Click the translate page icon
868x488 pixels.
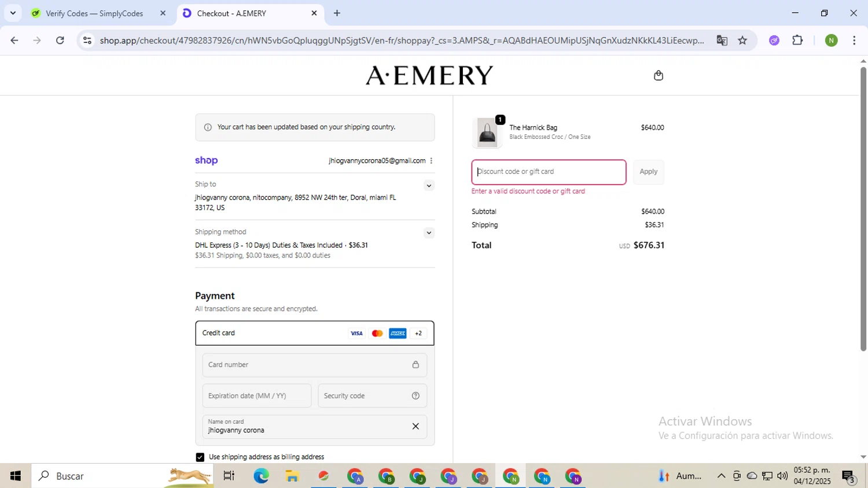click(x=722, y=41)
